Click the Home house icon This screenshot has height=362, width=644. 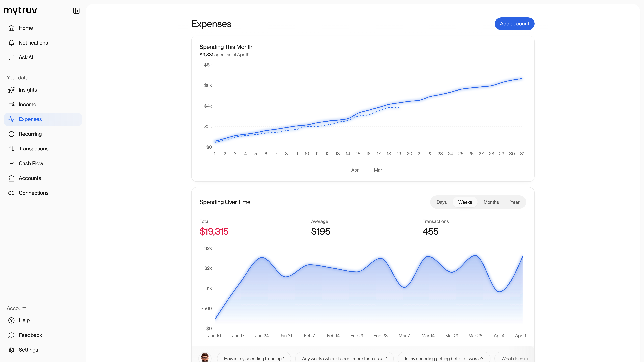11,28
